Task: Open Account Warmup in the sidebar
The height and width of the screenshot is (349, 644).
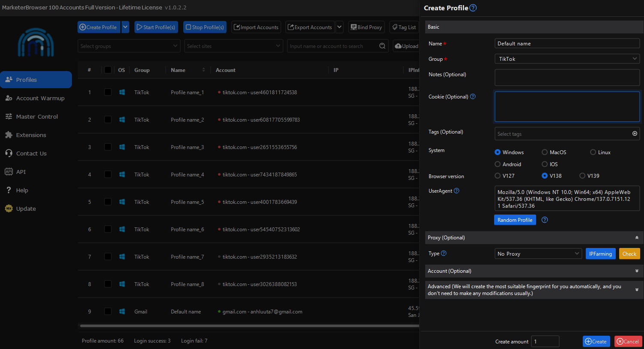Action: tap(40, 98)
